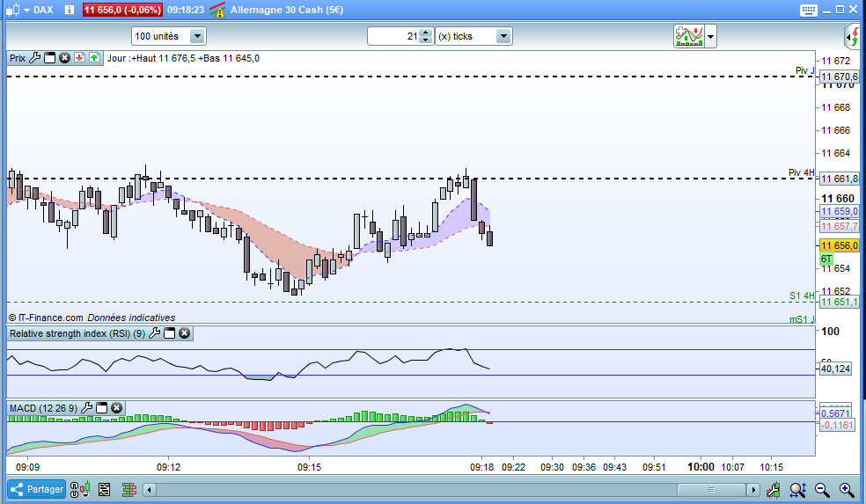Click the zoom out magnifier icon
866x504 pixels.
point(822,490)
